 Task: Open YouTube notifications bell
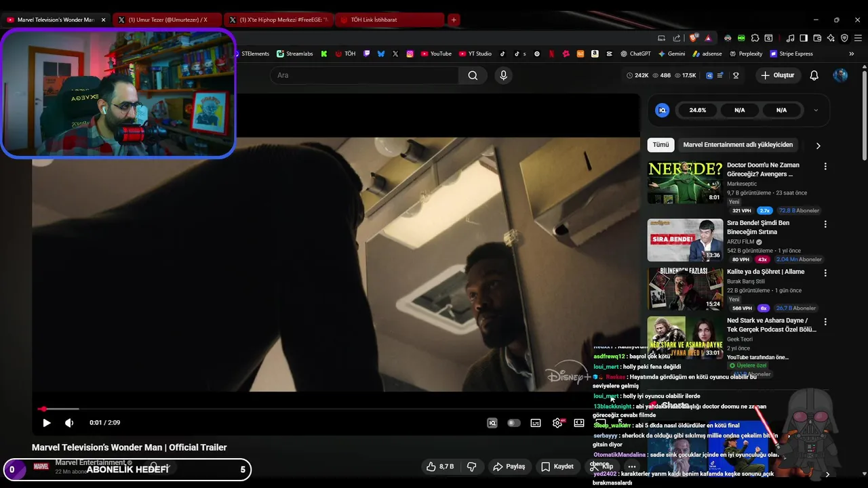click(x=814, y=75)
